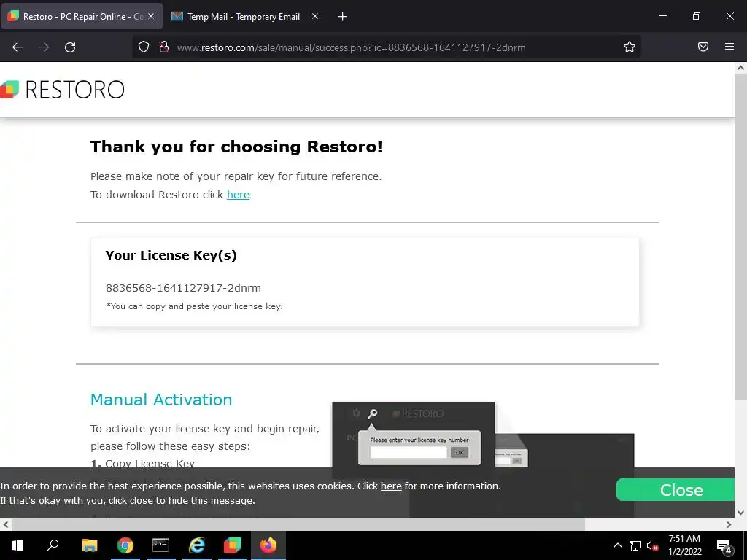The image size is (747, 560).
Task: Open the tracking protection shield icon
Action: click(144, 47)
